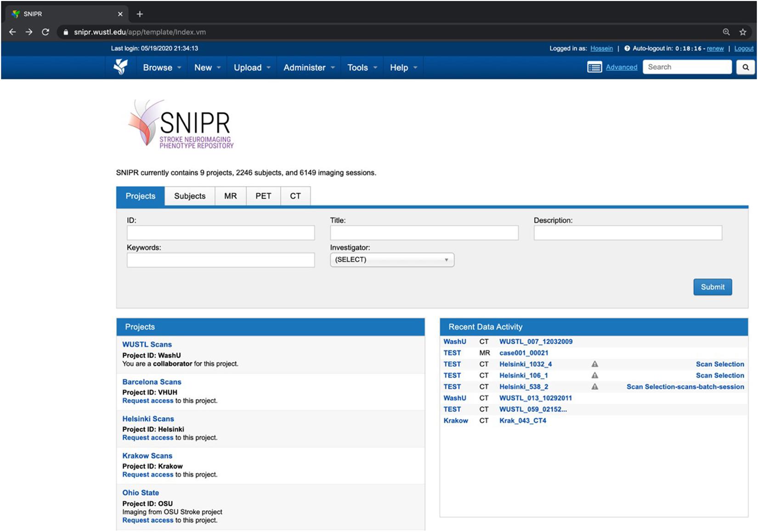The width and height of the screenshot is (758, 532).
Task: Switch to the CT tab
Action: point(295,196)
